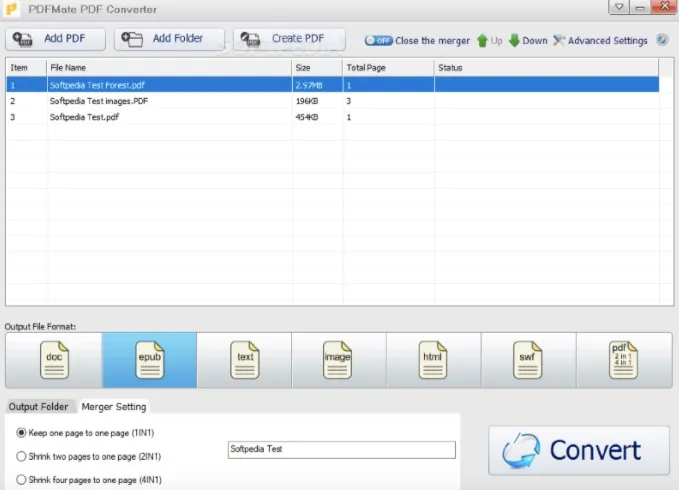Minimize the PDFMate window
679x490 pixels.
[640, 7]
